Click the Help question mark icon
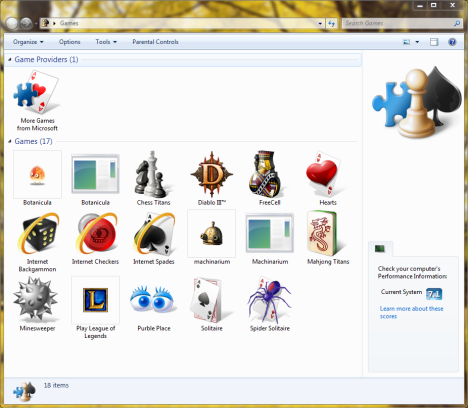The image size is (468, 408). [x=452, y=42]
